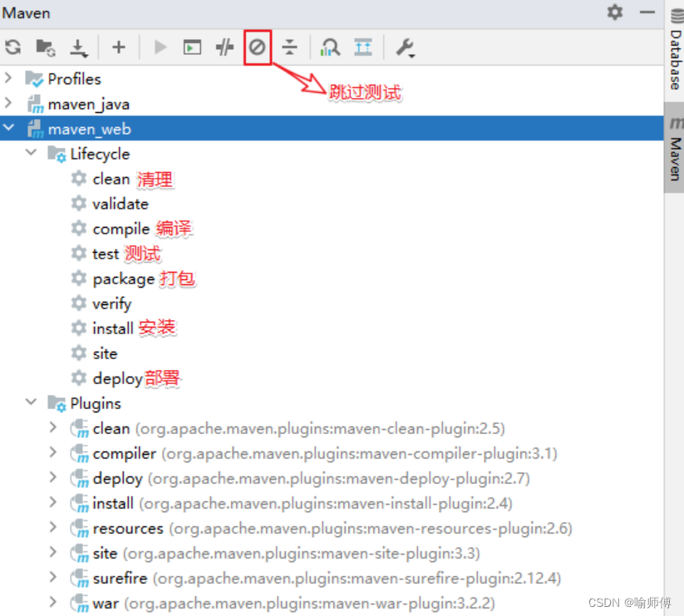Image resolution: width=684 pixels, height=616 pixels.
Task: Expand the deploy plugin node
Action: coord(53,477)
